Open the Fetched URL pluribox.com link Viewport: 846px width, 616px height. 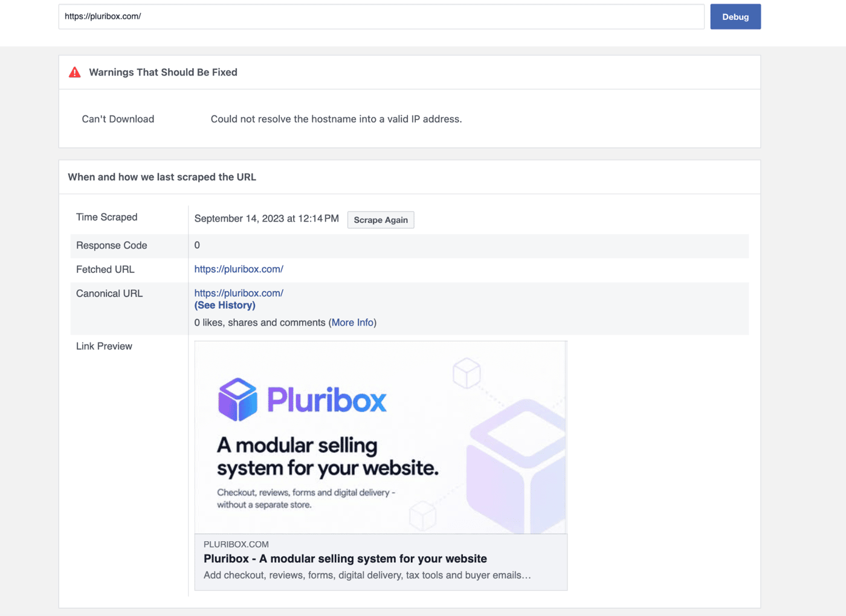pyautogui.click(x=239, y=269)
